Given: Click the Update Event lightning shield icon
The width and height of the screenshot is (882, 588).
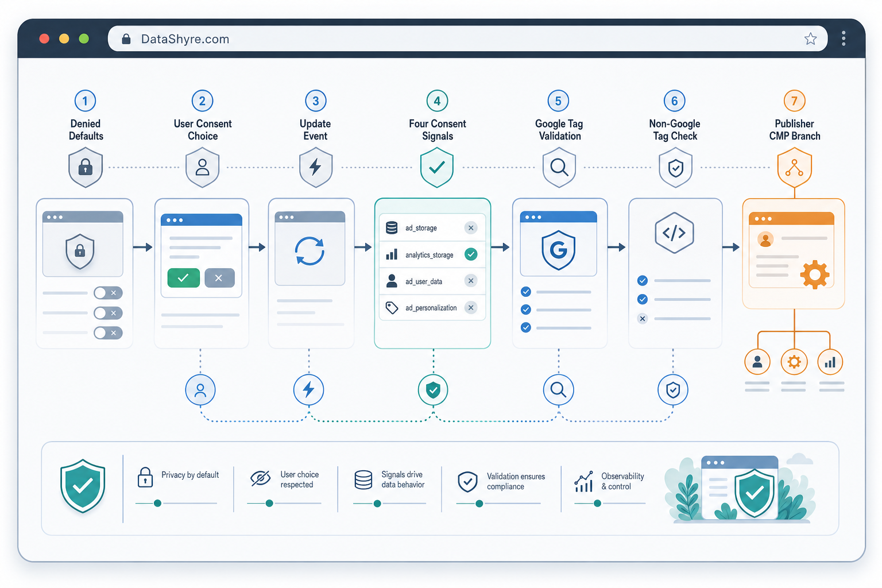Looking at the screenshot, I should click(x=316, y=167).
